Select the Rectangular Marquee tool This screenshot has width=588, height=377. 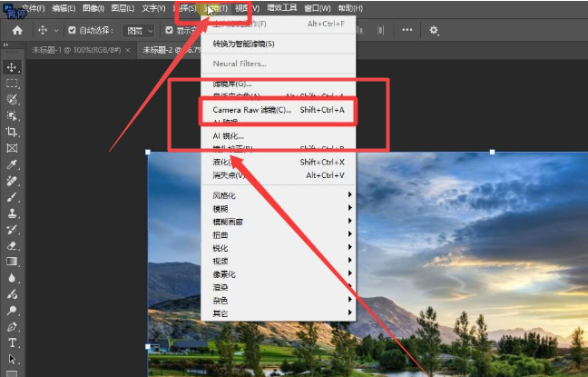pyautogui.click(x=12, y=84)
